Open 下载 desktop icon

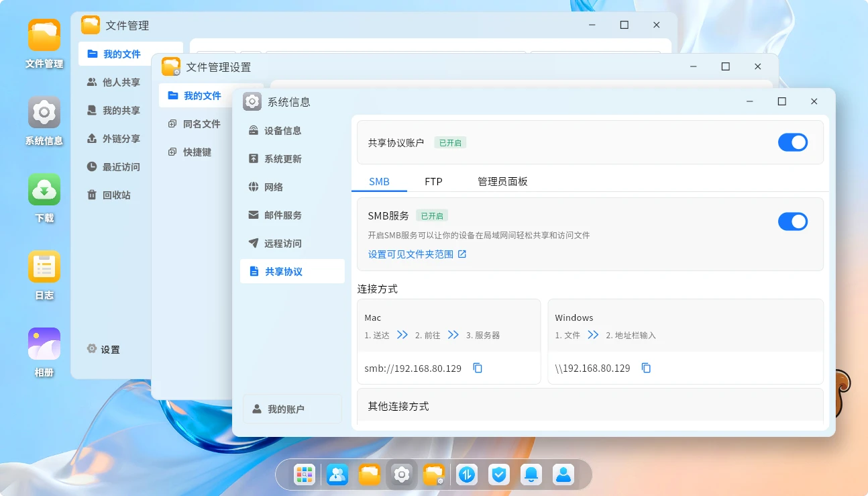point(44,189)
